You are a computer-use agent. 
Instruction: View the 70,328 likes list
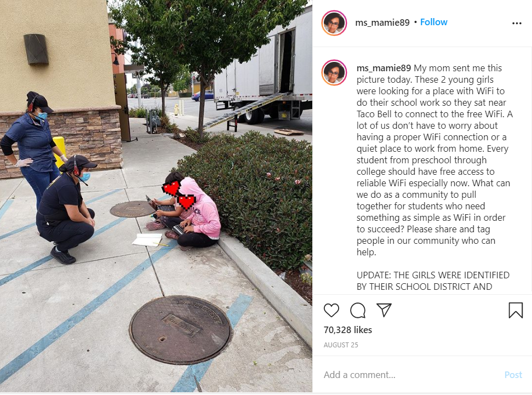coord(348,330)
